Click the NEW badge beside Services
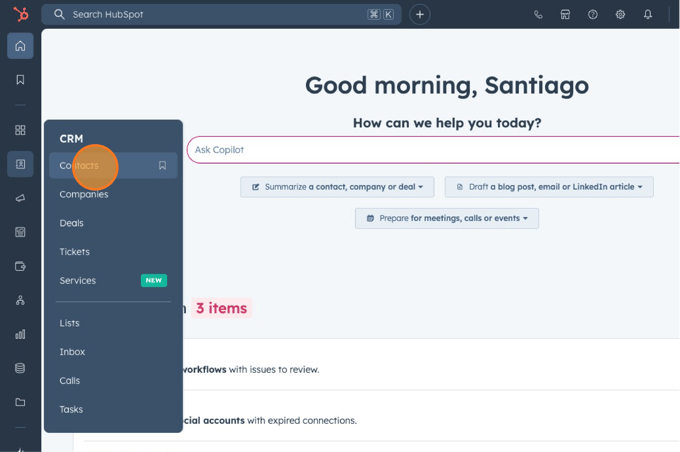This screenshot has width=680, height=452. [154, 280]
